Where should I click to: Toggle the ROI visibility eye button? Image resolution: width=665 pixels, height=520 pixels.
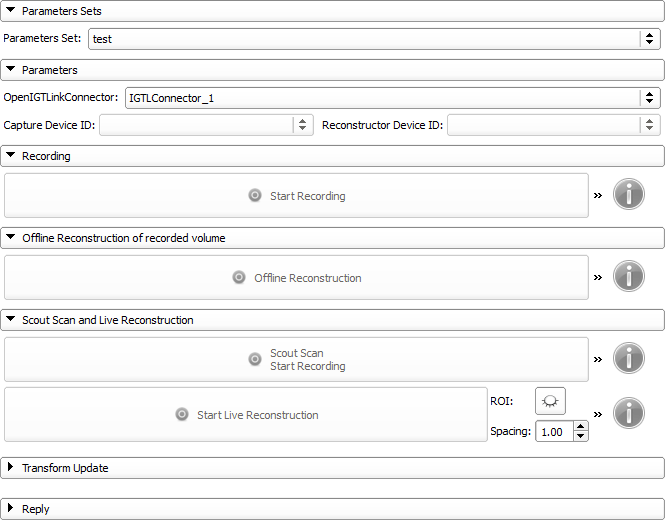[x=550, y=401]
